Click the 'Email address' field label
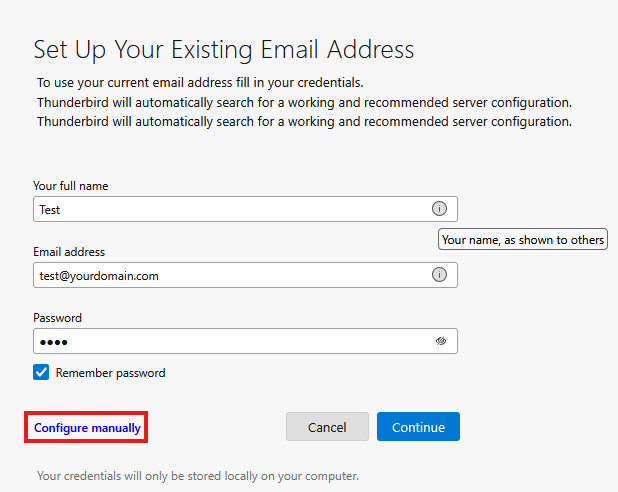The width and height of the screenshot is (618, 492). tap(69, 252)
